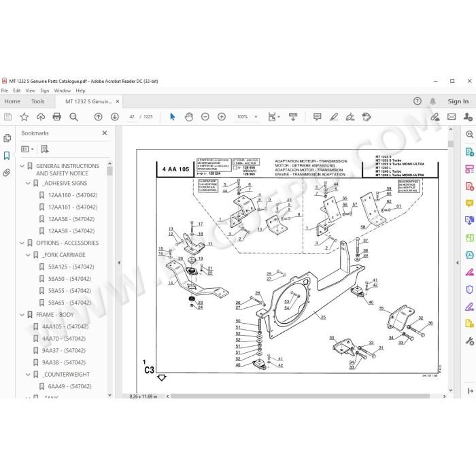Add document to starred favorites
Screen dimensions: 476x476
click(x=24, y=117)
